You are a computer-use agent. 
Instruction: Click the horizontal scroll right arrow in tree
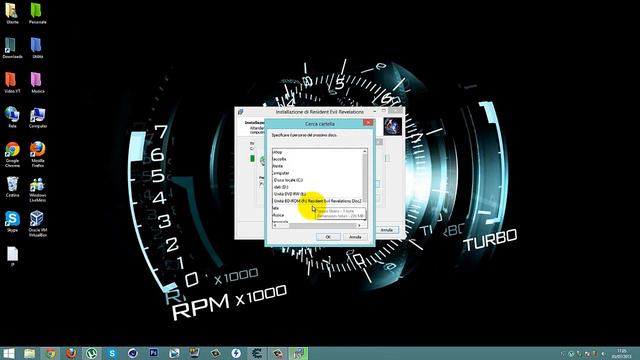coord(359,225)
